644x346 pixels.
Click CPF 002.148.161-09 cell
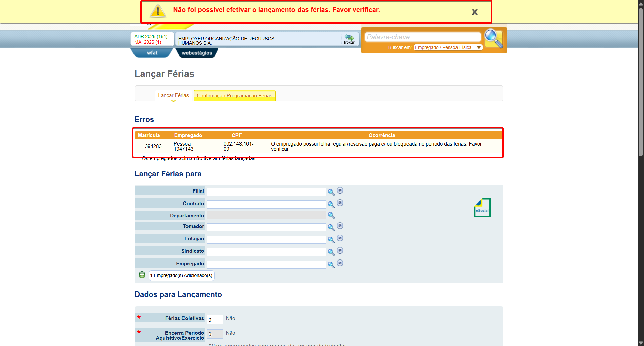tap(238, 146)
